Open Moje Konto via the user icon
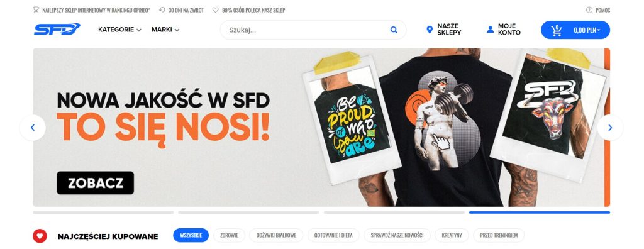The height and width of the screenshot is (249, 644). click(x=490, y=30)
